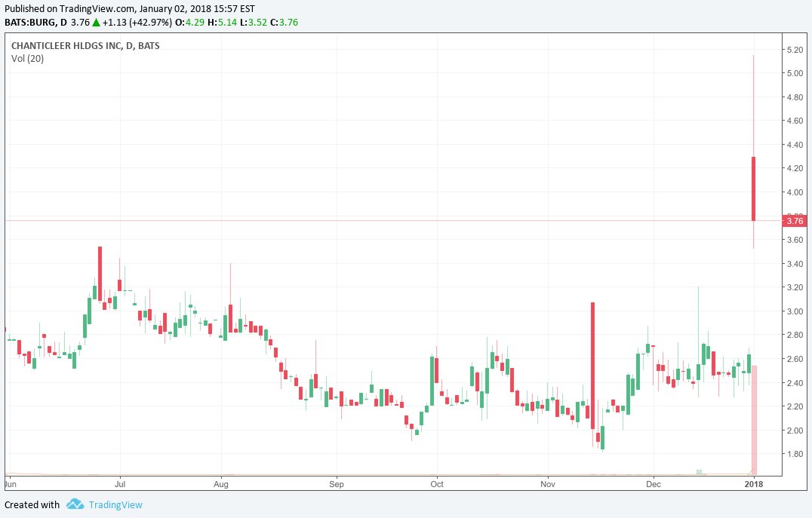Image resolution: width=812 pixels, height=518 pixels.
Task: Click the 1.80 price axis label
Action: tap(795, 455)
